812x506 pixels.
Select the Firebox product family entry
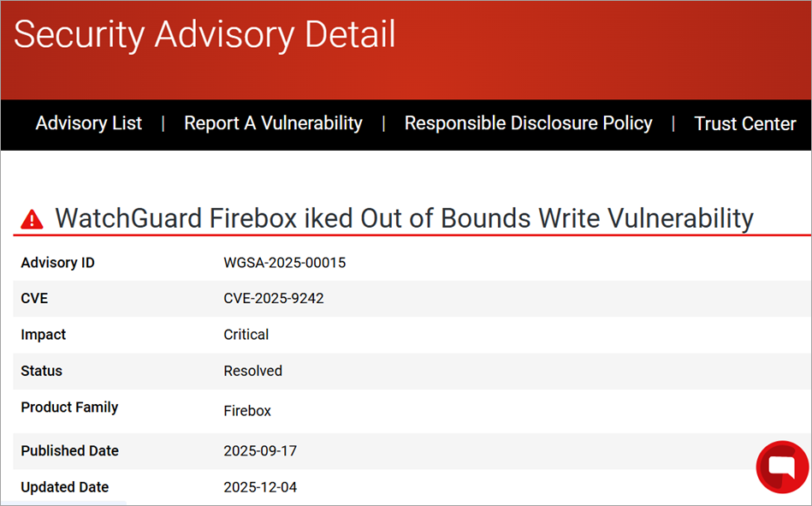(247, 410)
